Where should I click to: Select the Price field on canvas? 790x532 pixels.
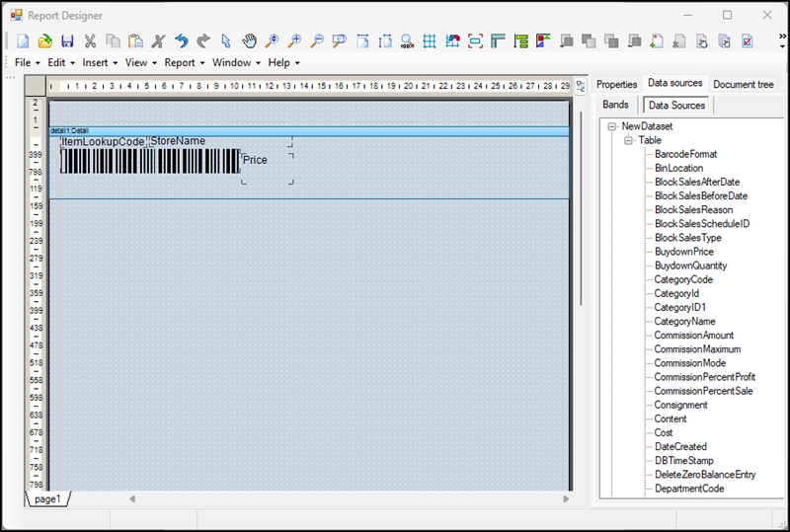pyautogui.click(x=267, y=169)
